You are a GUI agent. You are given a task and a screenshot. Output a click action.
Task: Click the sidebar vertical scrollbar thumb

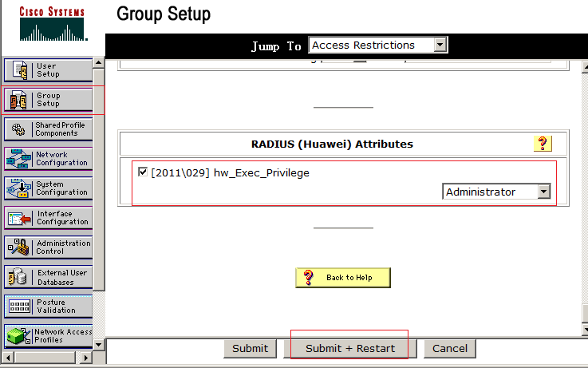tap(99, 180)
